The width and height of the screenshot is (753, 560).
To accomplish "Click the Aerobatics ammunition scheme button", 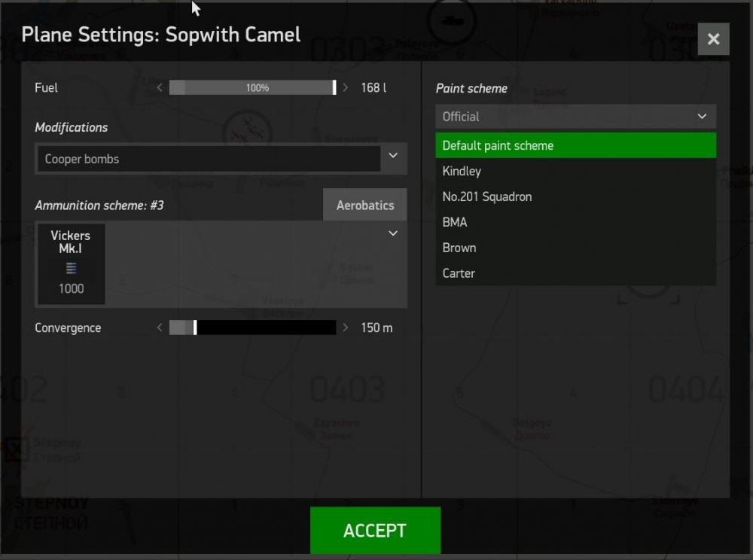I will [364, 204].
